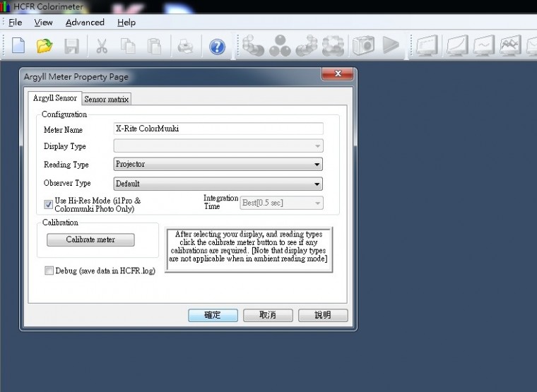Click the Meter Name text field
Image resolution: width=537 pixels, height=392 pixels.
(218, 129)
